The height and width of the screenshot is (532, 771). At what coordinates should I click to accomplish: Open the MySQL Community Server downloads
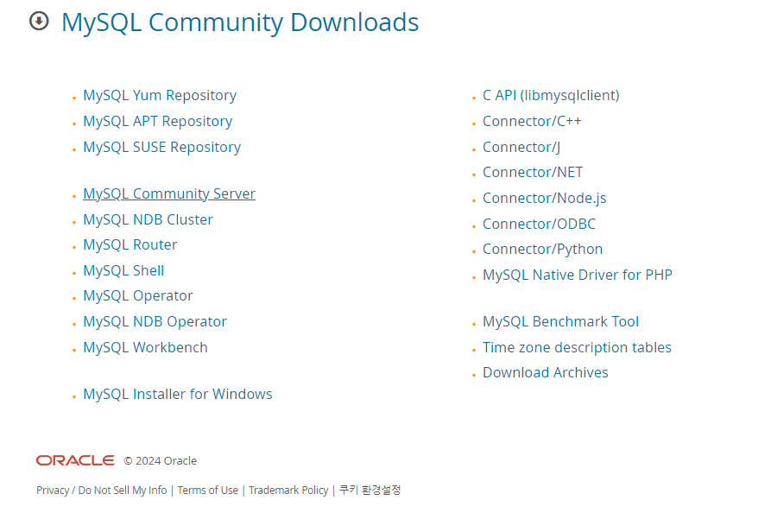[x=169, y=193]
